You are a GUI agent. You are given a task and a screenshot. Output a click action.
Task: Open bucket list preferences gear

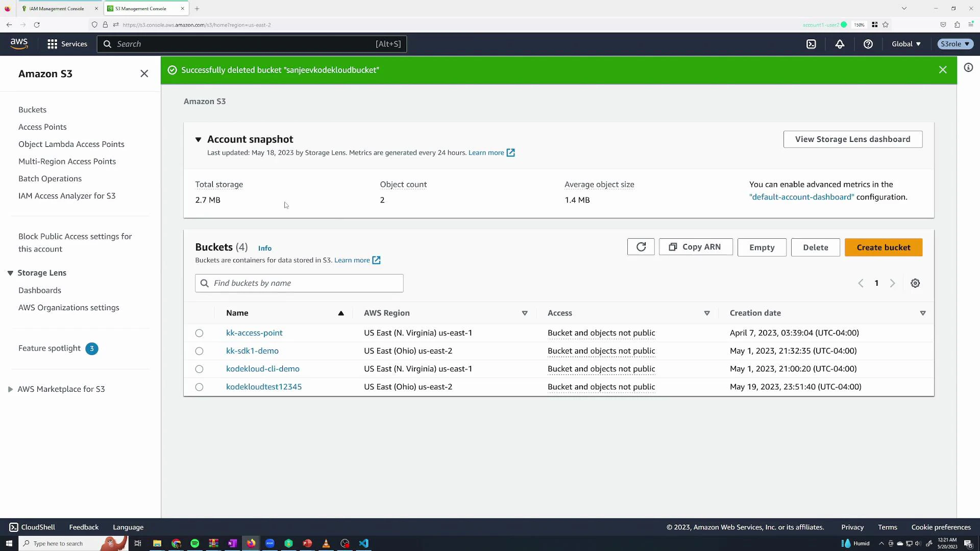[x=915, y=283]
